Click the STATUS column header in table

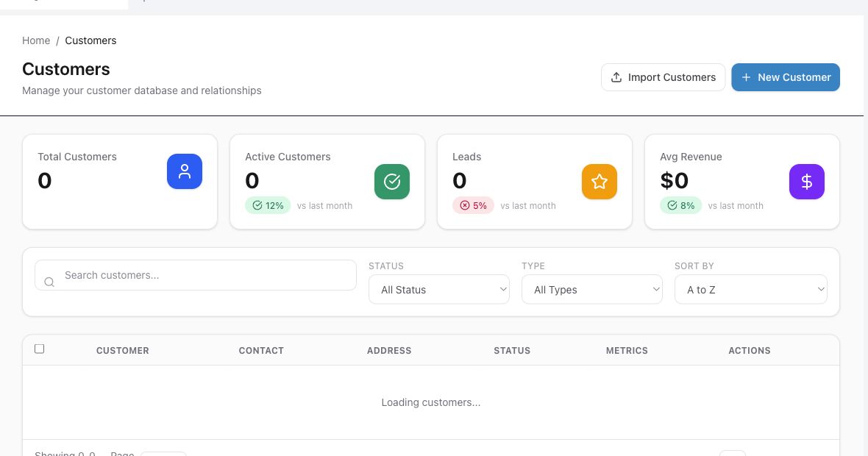512,350
